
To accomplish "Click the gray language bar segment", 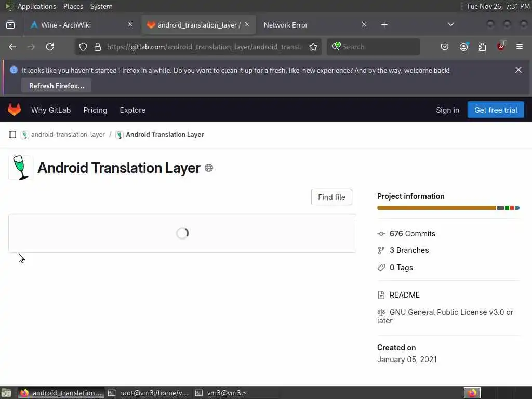I will pyautogui.click(x=500, y=208).
